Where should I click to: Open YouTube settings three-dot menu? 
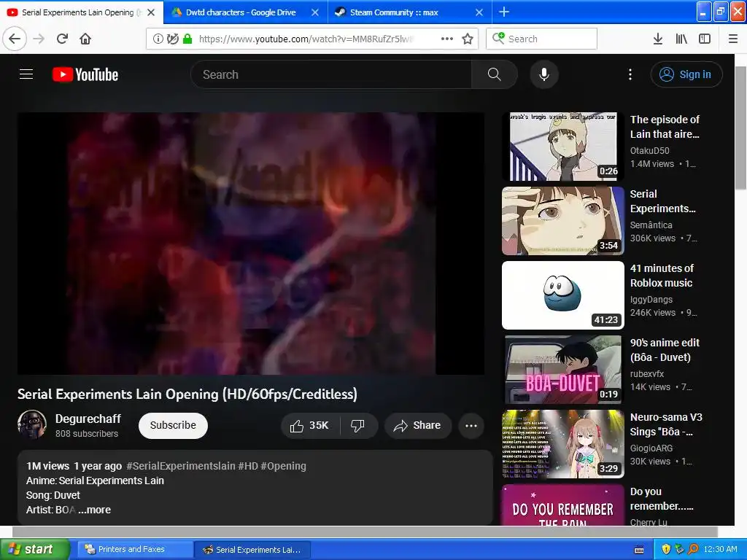click(x=630, y=74)
